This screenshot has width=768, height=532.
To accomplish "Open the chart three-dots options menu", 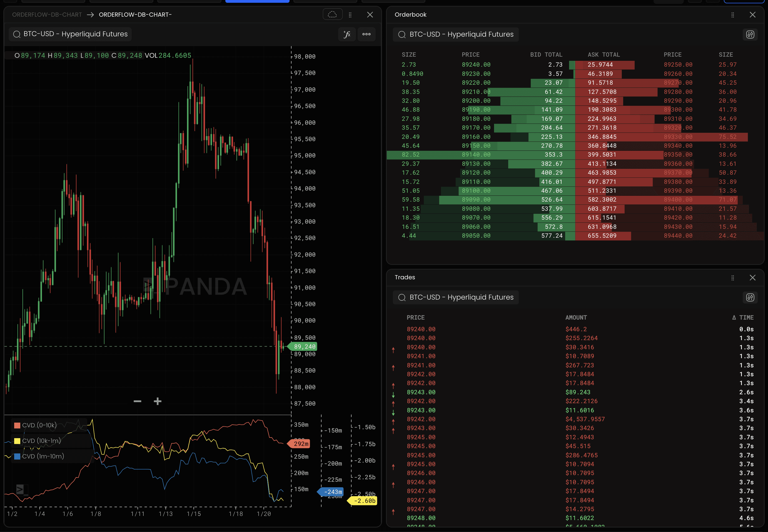I will [366, 34].
